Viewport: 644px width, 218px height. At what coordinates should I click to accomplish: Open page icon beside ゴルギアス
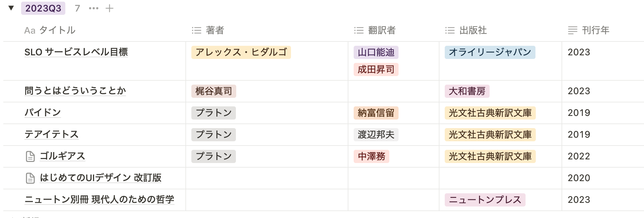pyautogui.click(x=30, y=156)
